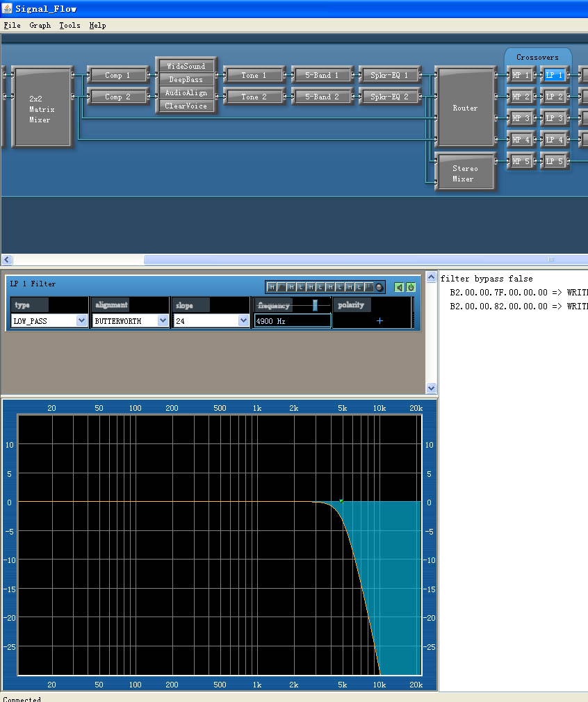This screenshot has height=702, width=588.
Task: Toggle the green speaker mute icon
Action: (x=398, y=288)
